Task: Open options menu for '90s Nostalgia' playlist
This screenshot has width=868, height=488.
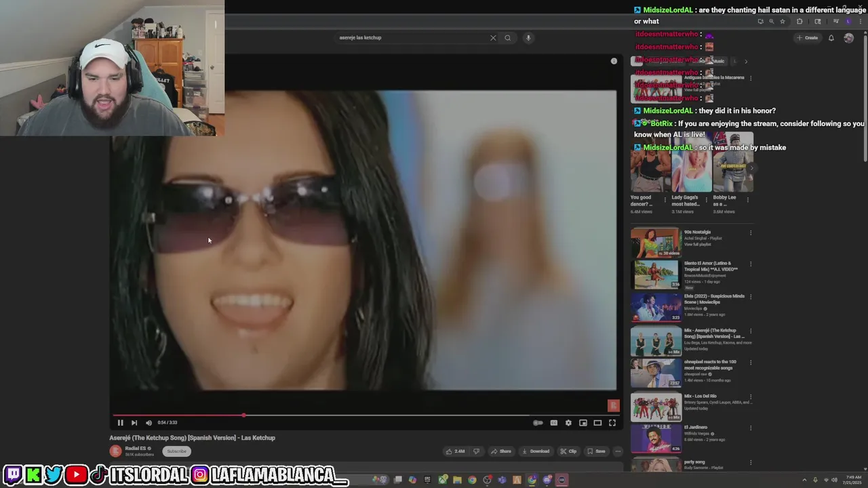Action: (751, 233)
